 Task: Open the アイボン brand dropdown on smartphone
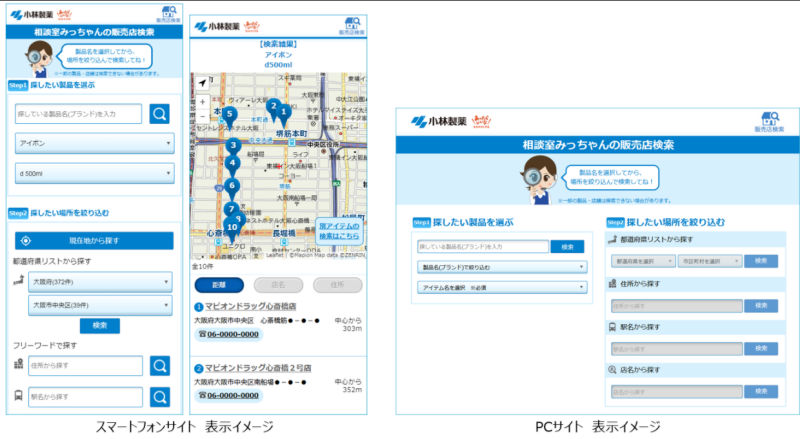coord(94,143)
